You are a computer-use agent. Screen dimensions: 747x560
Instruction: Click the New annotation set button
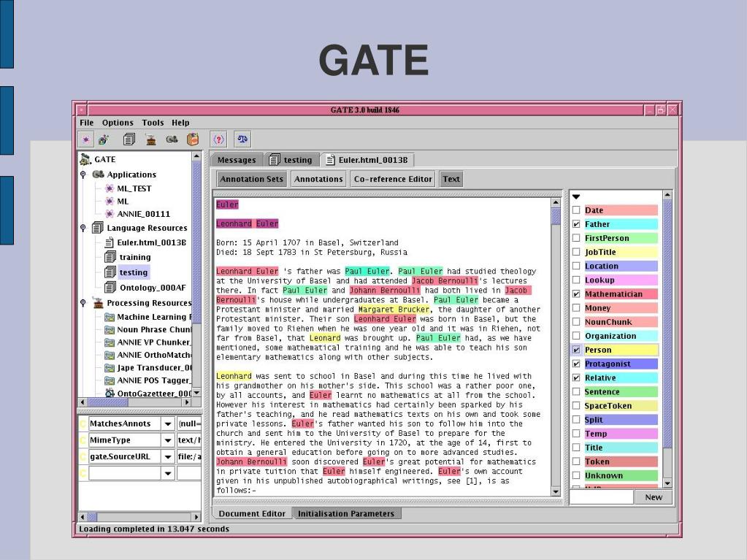[653, 497]
